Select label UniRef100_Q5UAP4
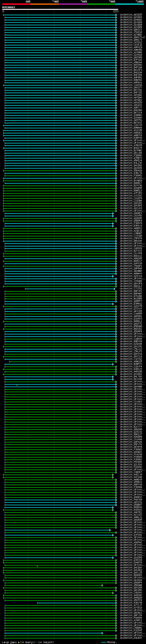Screen dimensions: 146x644 coord(131,331)
